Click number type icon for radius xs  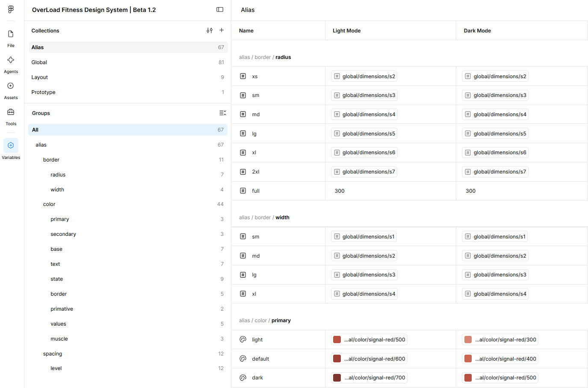(243, 76)
